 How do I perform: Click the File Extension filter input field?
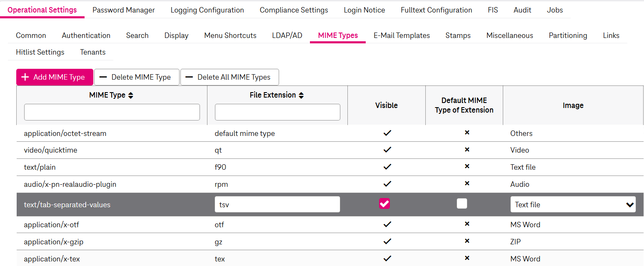277,112
